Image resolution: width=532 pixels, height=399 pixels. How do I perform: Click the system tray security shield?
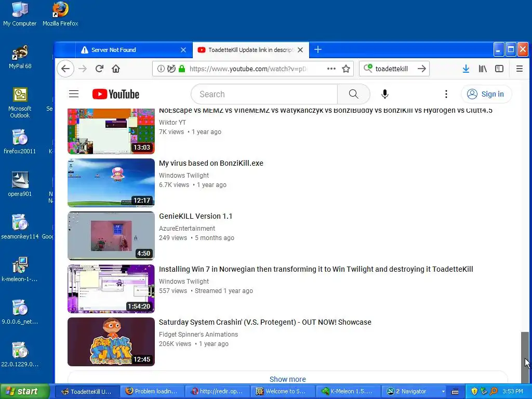click(474, 391)
